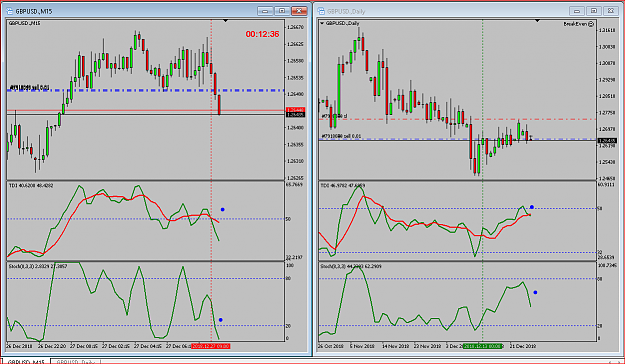Expand the small arrow beside GBPUSD,Daily label
This screenshot has height=364, width=625.
(322, 24)
